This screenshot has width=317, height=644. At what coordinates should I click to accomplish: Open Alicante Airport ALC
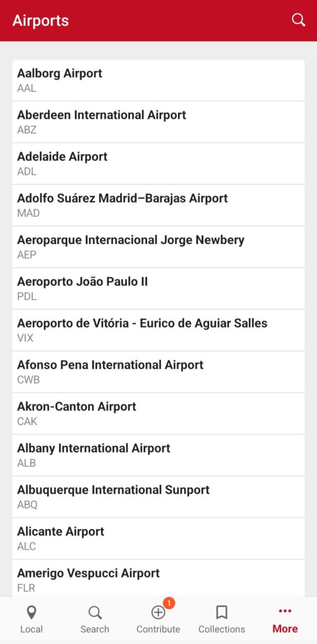click(x=158, y=538)
